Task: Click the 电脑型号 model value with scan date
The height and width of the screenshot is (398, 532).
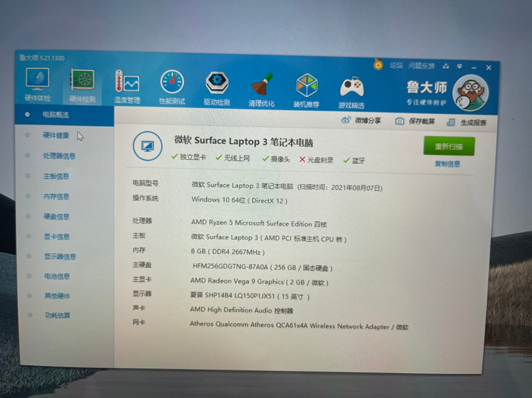Action: pos(286,186)
